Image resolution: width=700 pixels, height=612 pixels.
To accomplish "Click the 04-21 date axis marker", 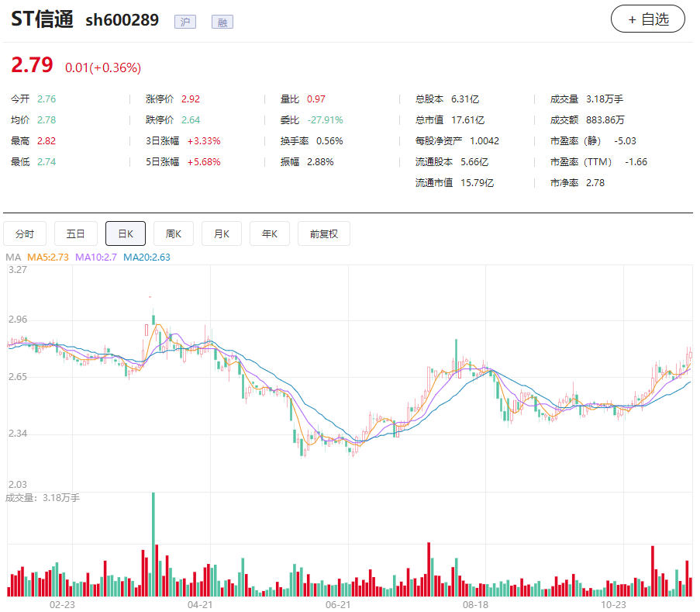I will click(x=200, y=604).
